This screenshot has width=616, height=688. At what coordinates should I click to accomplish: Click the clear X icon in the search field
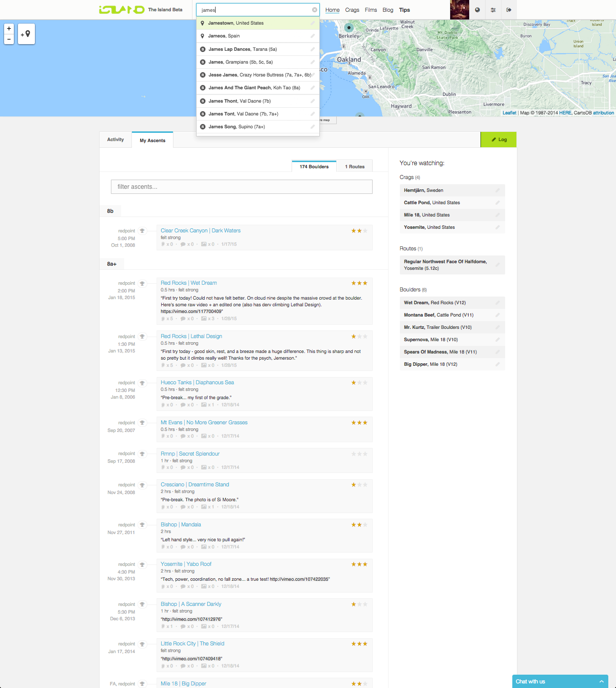pos(314,9)
